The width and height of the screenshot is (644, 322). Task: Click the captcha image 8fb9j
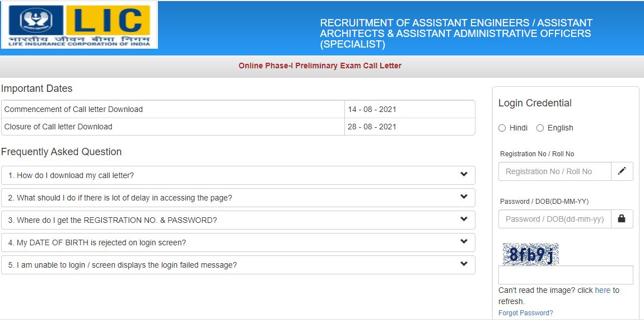coord(530,254)
